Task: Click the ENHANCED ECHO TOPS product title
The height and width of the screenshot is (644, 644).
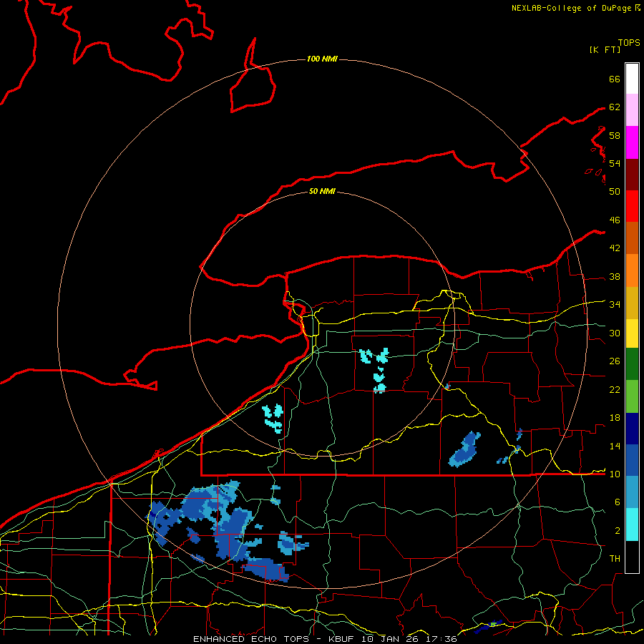Action: tap(251, 639)
